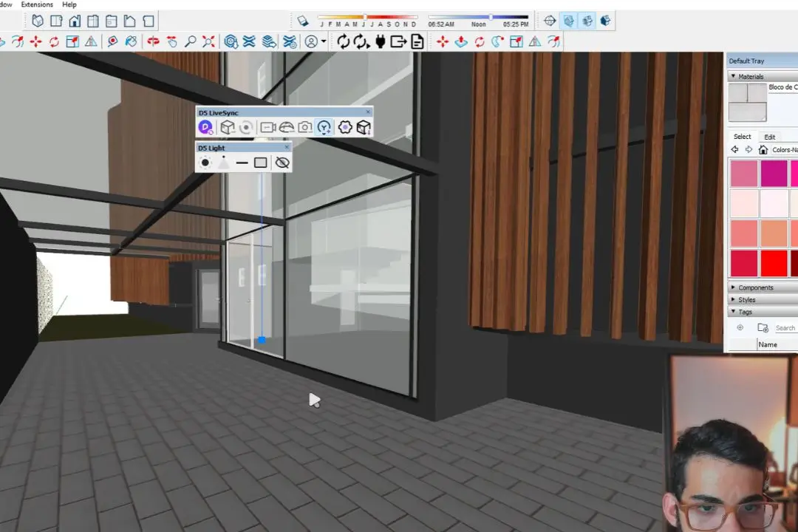798x532 pixels.
Task: Expand the Components panel
Action: [733, 287]
